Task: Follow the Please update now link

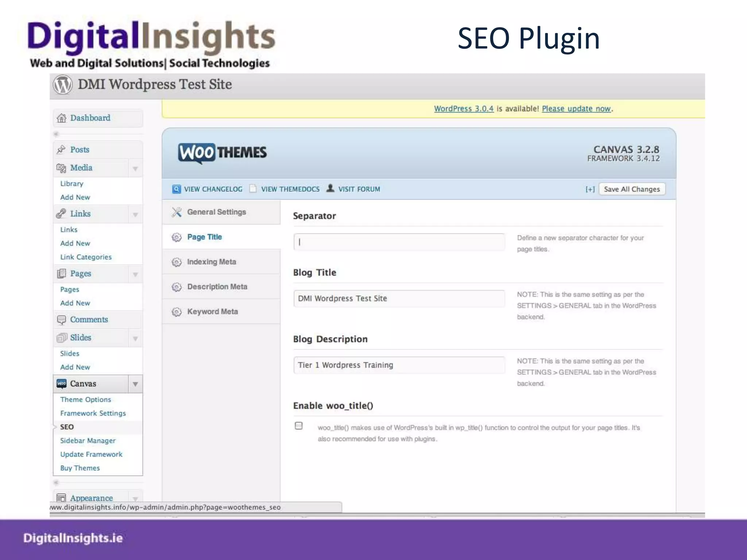Action: (x=576, y=109)
